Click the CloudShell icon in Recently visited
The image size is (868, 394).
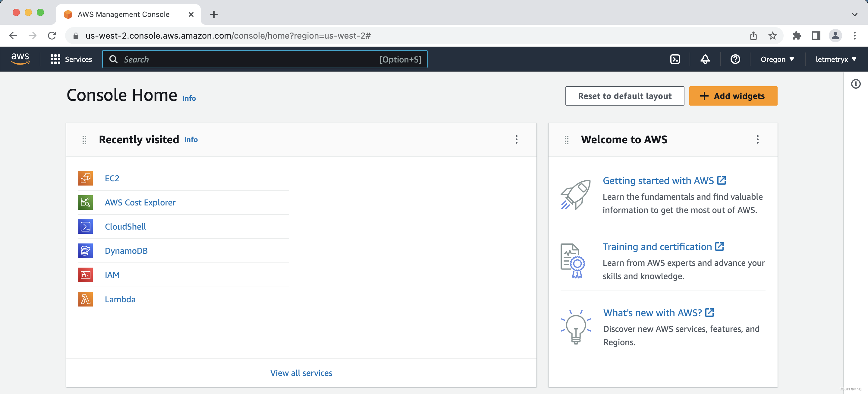(86, 226)
